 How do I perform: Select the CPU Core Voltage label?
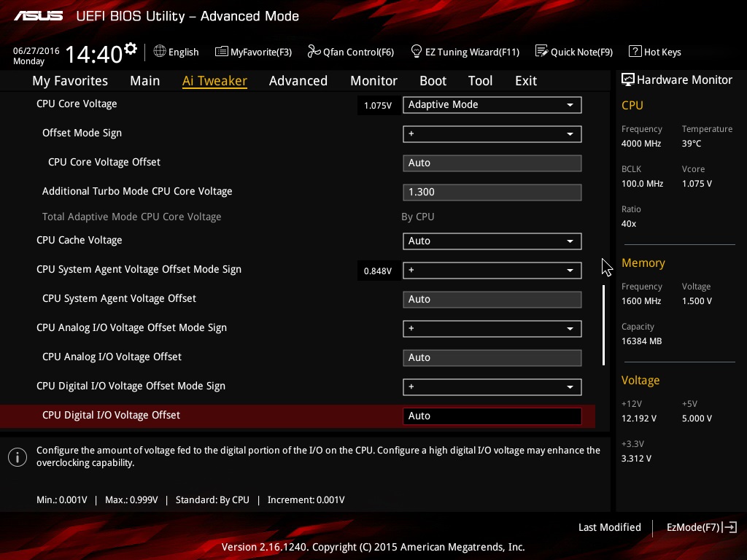(x=77, y=104)
